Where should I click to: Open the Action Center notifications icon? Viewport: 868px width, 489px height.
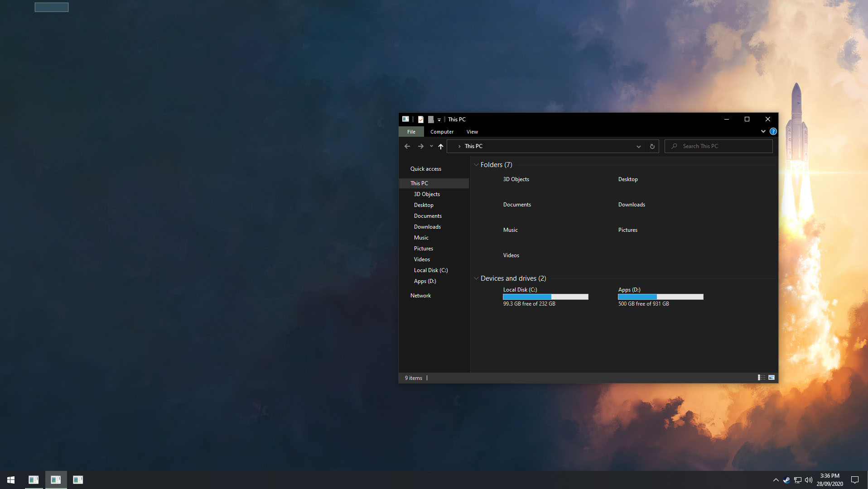pyautogui.click(x=855, y=480)
